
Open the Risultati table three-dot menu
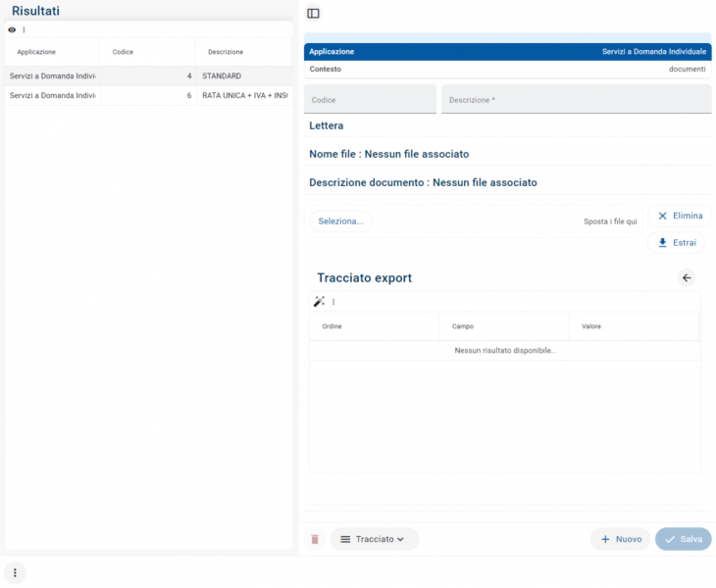click(x=25, y=30)
